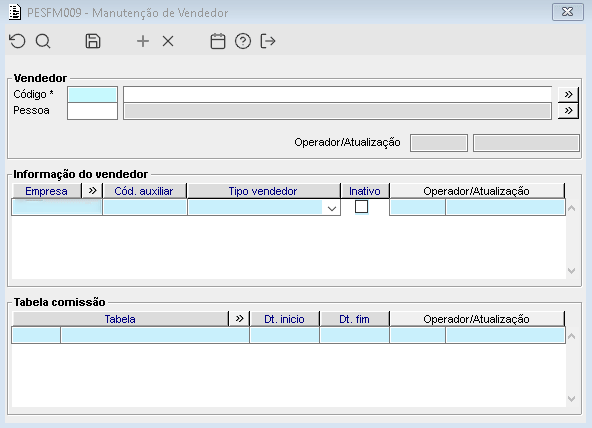Click the Tipo vendedor column header

(x=263, y=191)
